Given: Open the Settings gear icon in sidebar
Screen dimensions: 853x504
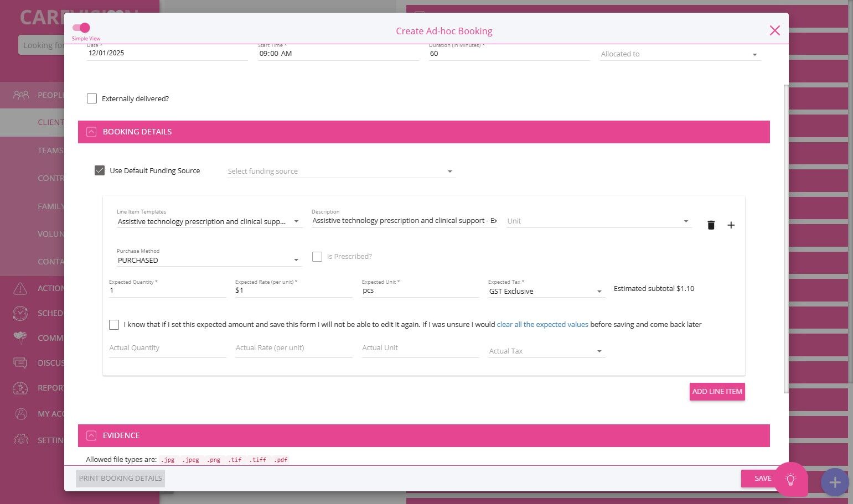Looking at the screenshot, I should click(x=20, y=440).
